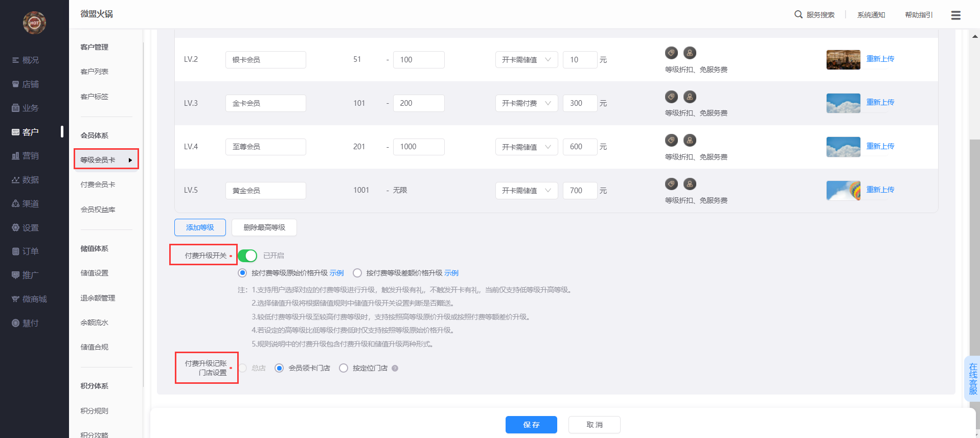Click the search magnifier icon in header
The image size is (980, 438).
798,14
